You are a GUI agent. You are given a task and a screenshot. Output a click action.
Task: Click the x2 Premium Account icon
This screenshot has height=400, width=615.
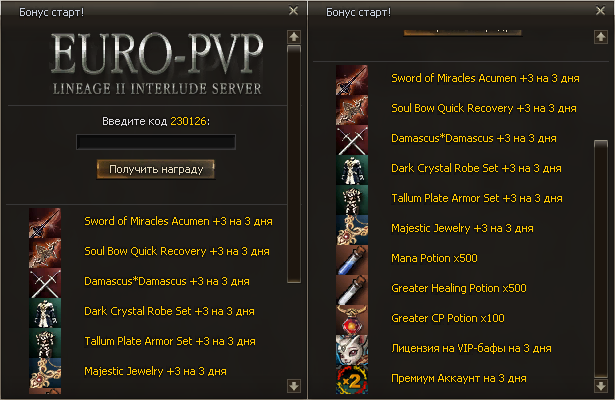[x=352, y=380]
